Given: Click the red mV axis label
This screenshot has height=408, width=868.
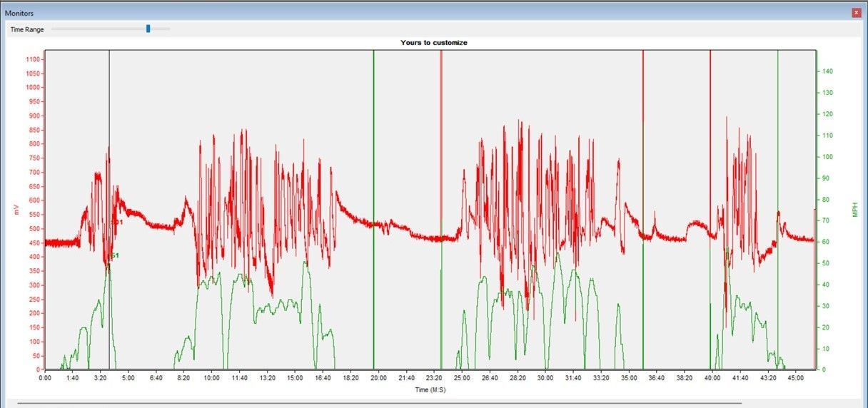Looking at the screenshot, I should (x=15, y=209).
